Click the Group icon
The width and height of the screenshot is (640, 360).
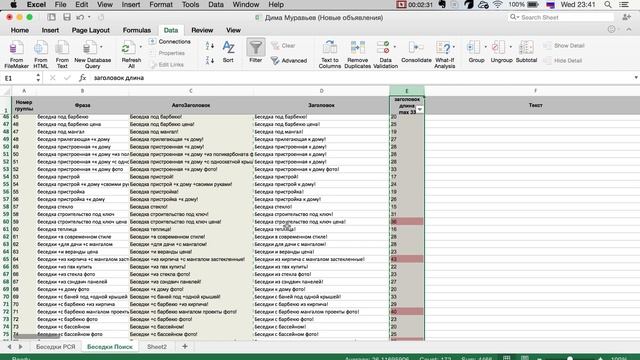473,47
